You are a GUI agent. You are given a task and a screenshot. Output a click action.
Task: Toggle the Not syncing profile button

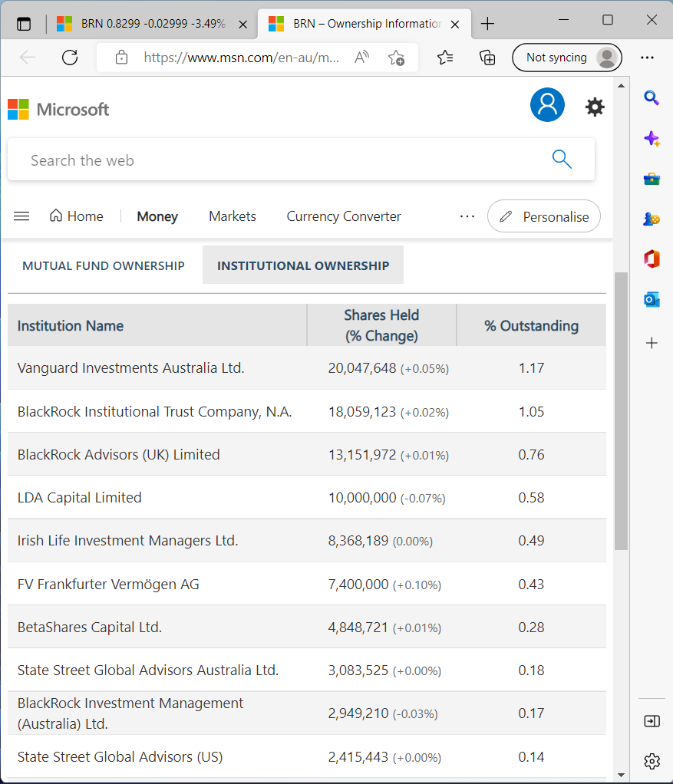pos(566,58)
